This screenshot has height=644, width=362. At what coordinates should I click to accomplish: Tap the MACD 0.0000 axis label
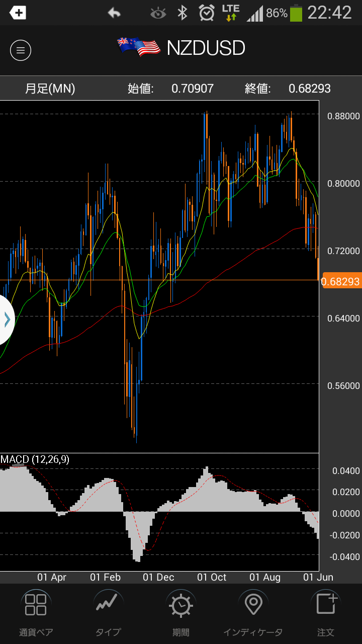[346, 514]
